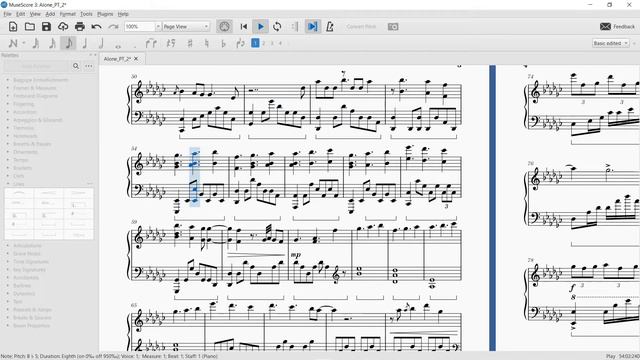Open the Format menu
The height and width of the screenshot is (360, 640).
pyautogui.click(x=68, y=14)
